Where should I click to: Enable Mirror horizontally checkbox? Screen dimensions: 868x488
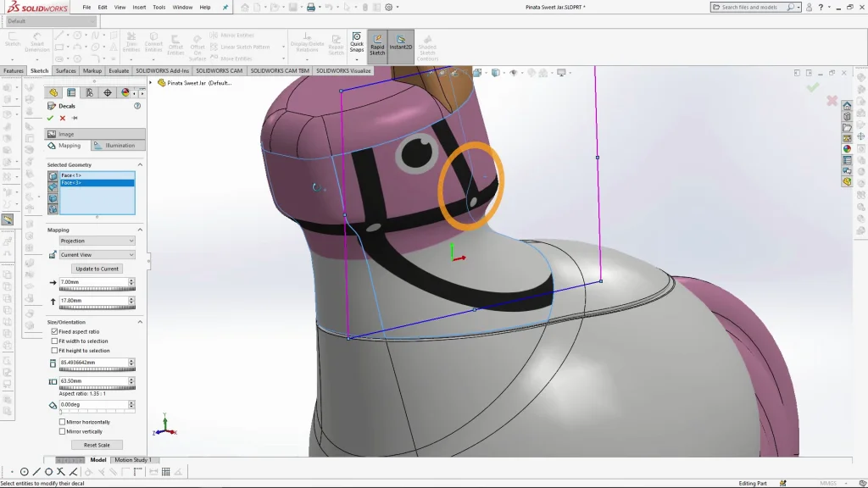63,422
